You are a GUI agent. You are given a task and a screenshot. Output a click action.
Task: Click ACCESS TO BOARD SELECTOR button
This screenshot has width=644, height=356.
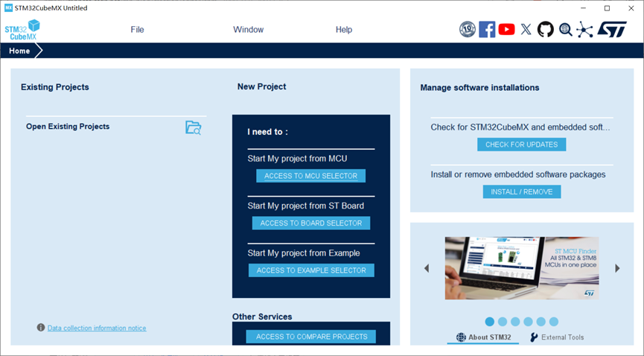pos(311,223)
